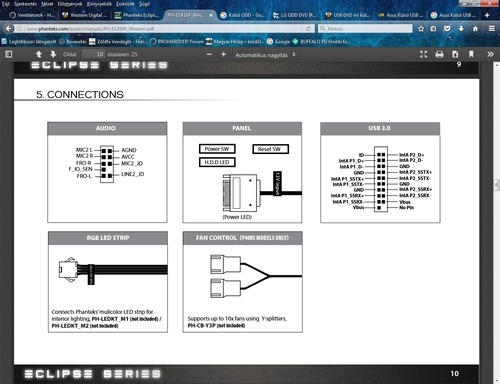This screenshot has width=500, height=384.
Task: Open the Automatikus nagyítás zoom dropdown
Action: (265, 55)
